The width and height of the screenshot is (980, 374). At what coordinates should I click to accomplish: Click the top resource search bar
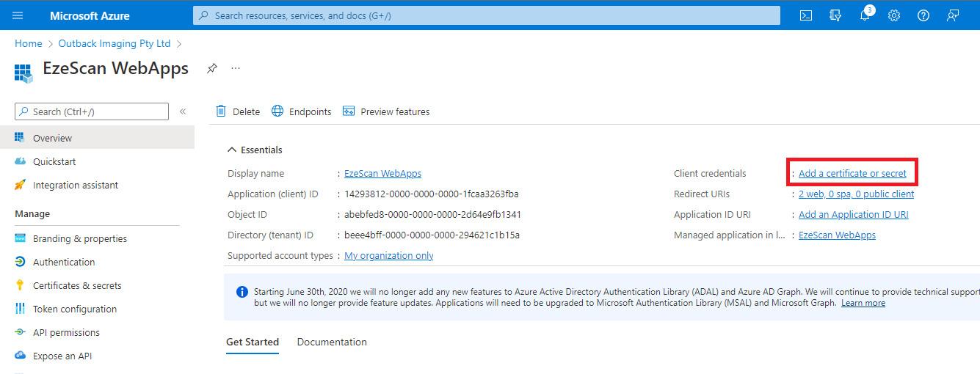[x=486, y=15]
